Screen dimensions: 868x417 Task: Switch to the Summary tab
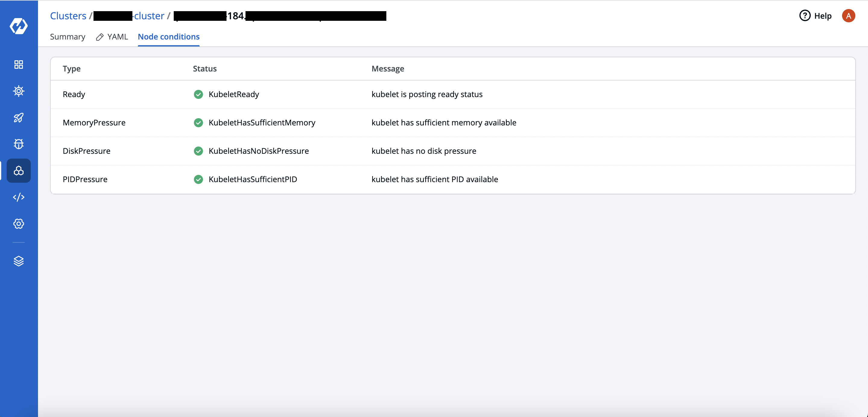click(67, 37)
